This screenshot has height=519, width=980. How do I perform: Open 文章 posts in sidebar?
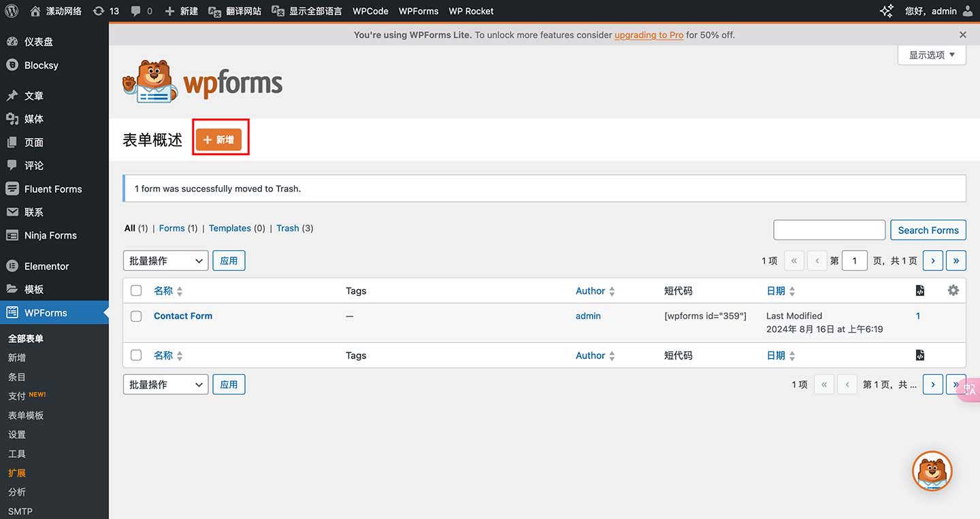tap(54, 96)
